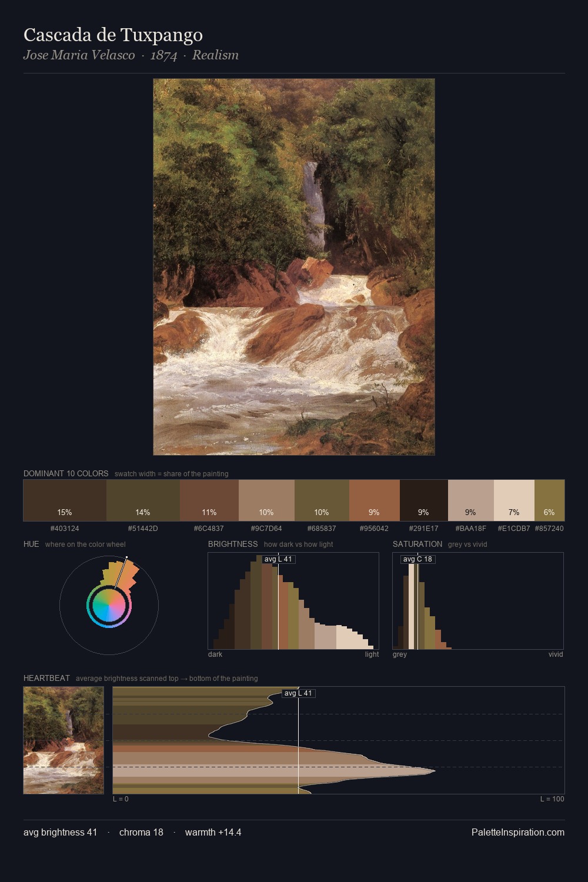588x882 pixels.
Task: Click the heartbeat 'avg L 41' label
Action: [x=298, y=693]
